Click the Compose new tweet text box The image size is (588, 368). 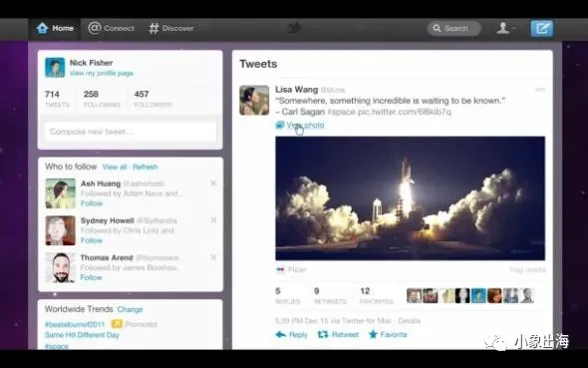[131, 132]
